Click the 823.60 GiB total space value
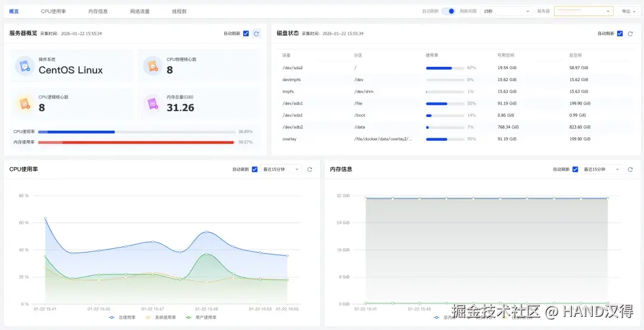 [x=580, y=127]
